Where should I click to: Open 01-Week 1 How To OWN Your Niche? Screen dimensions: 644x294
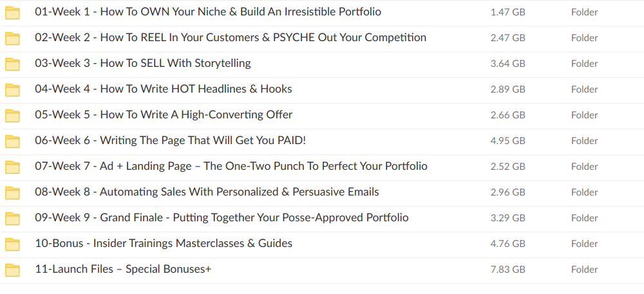tap(207, 12)
